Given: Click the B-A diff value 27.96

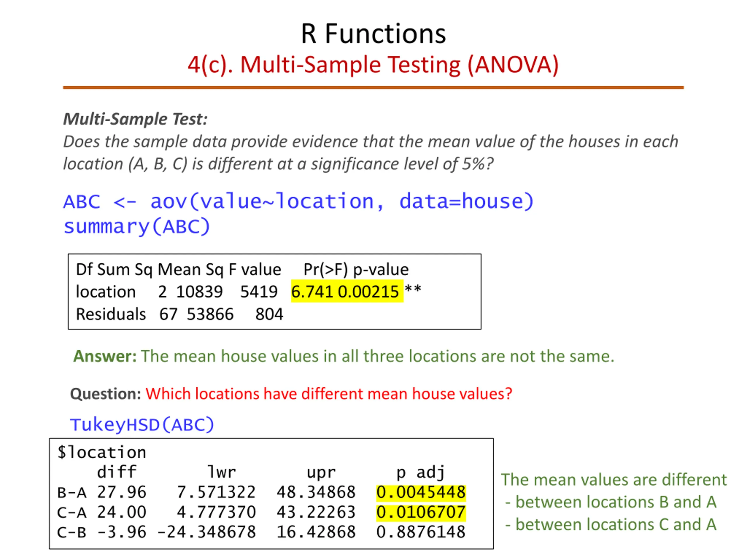Looking at the screenshot, I should [122, 492].
